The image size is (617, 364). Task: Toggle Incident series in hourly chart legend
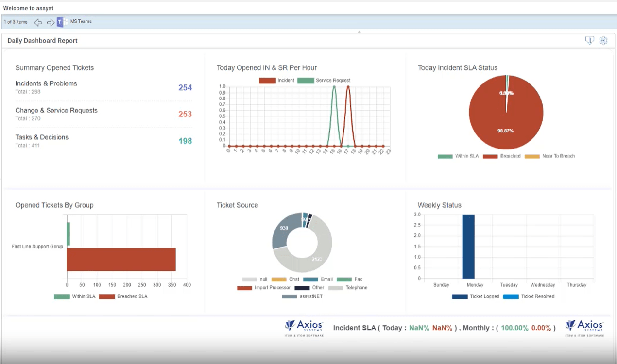click(276, 81)
